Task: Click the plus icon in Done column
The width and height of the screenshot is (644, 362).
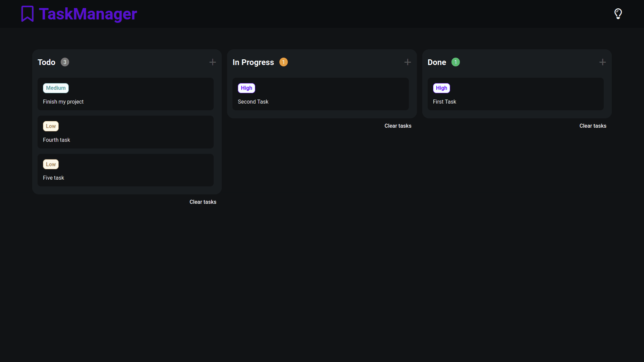Action: click(x=602, y=62)
